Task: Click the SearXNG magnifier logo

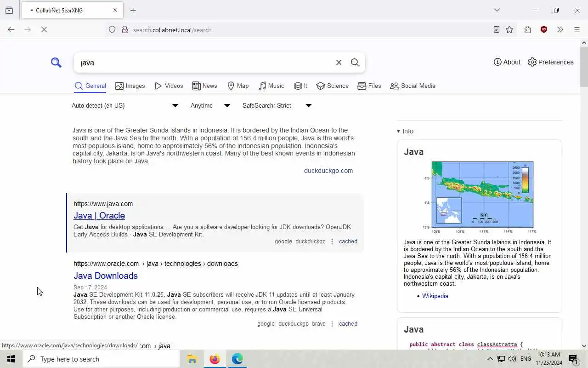Action: [56, 63]
